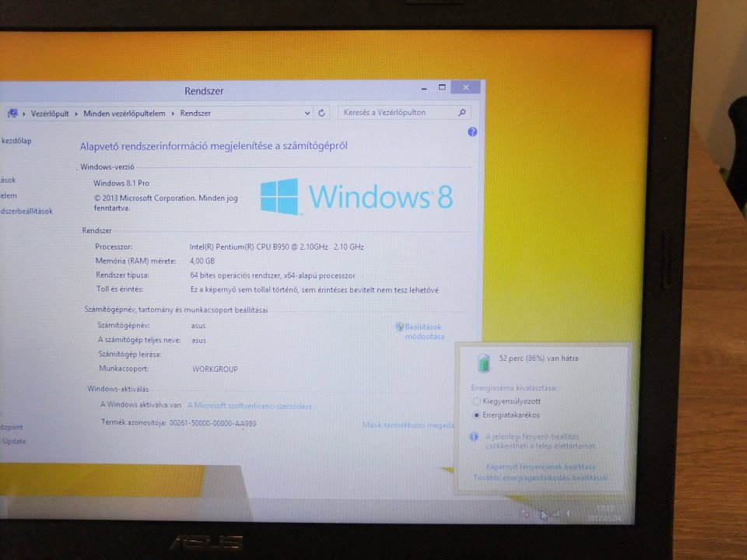Screen dimensions: 747x560
Task: Click the Számítógépnév value asus
Action: pos(198,326)
